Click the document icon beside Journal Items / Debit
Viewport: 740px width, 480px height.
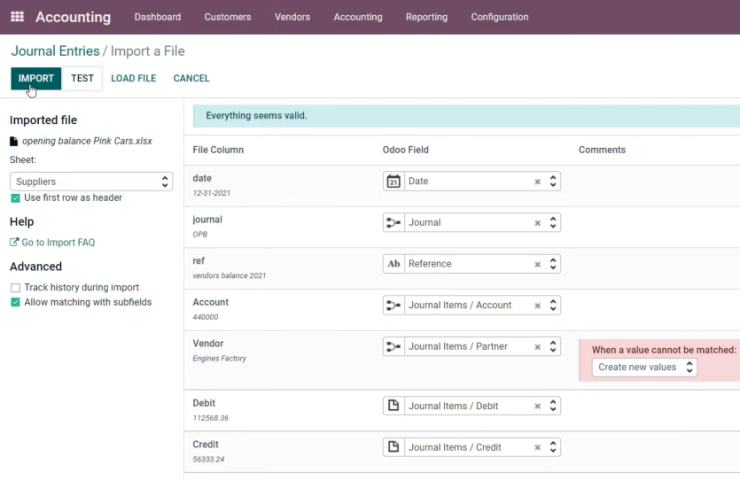[393, 406]
